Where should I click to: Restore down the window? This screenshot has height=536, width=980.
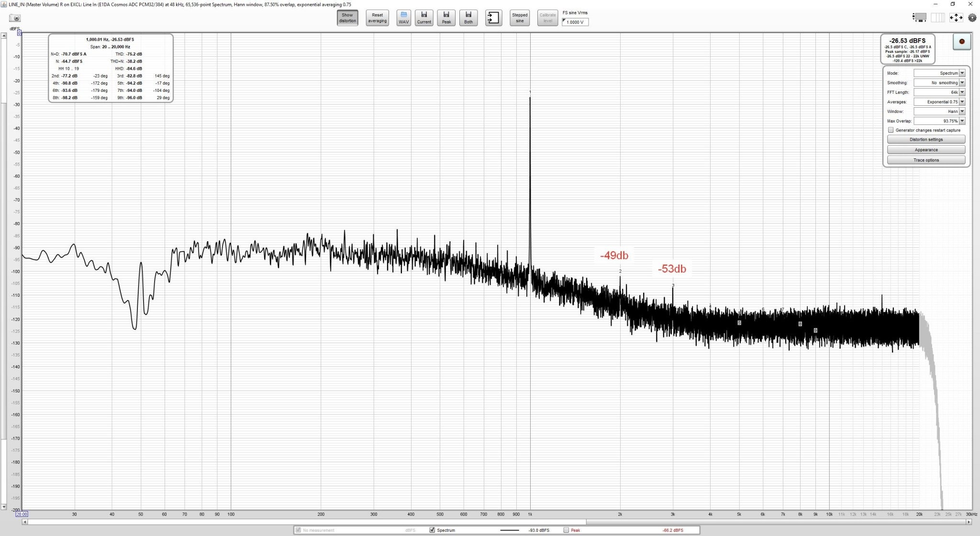pos(953,4)
